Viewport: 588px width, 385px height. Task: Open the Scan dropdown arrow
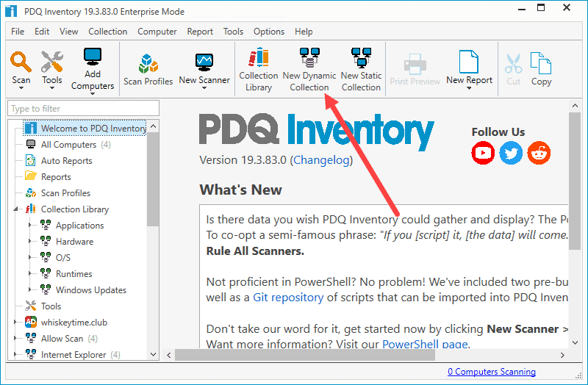coord(21,88)
